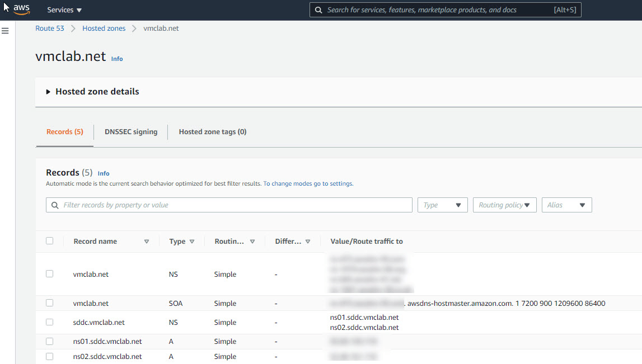642x364 pixels.
Task: Check the ns02.sddc.vmclab.net record checkbox
Action: pos(50,356)
